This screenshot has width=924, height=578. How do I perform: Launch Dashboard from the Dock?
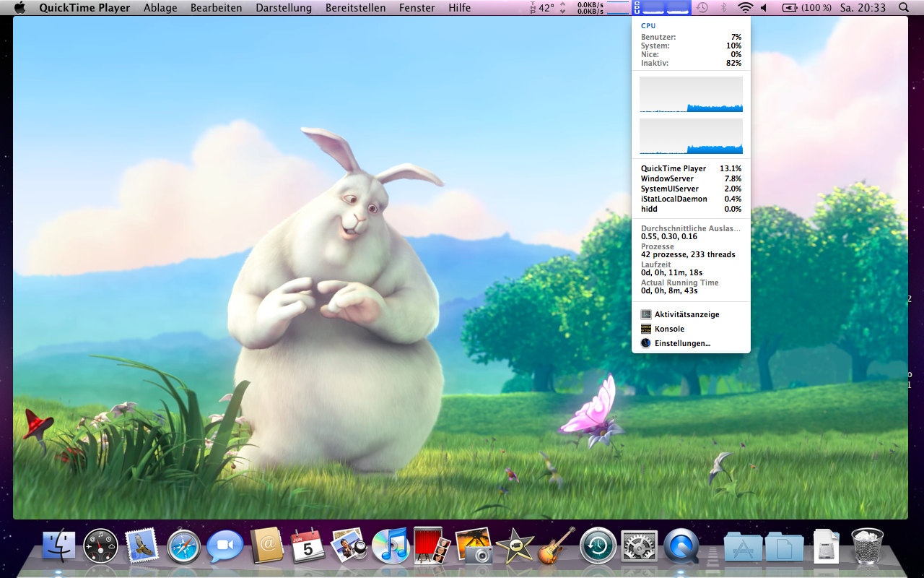pyautogui.click(x=100, y=546)
